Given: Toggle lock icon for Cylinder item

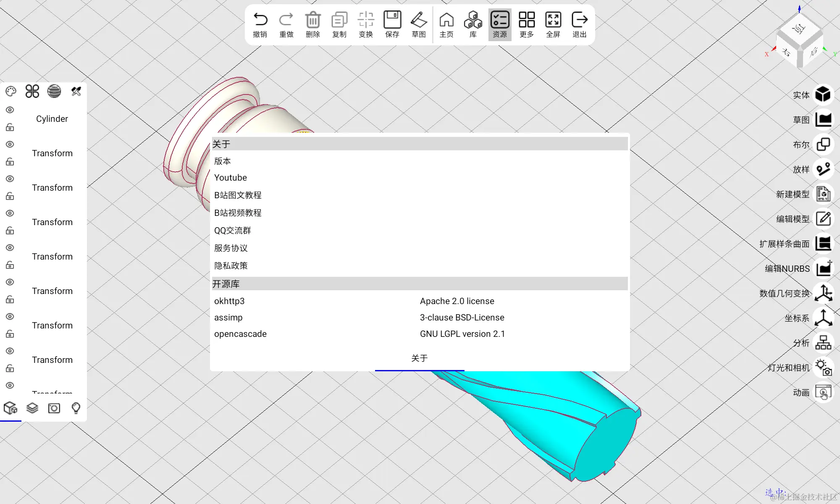Looking at the screenshot, I should pos(10,127).
